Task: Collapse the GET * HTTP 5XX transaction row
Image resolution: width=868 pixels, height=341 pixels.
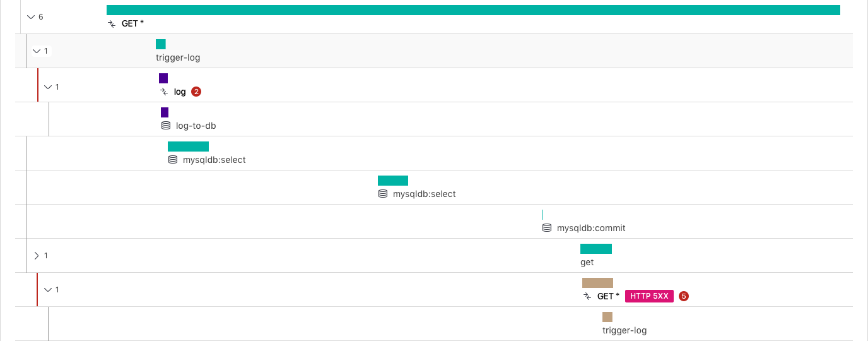Action: tap(47, 290)
